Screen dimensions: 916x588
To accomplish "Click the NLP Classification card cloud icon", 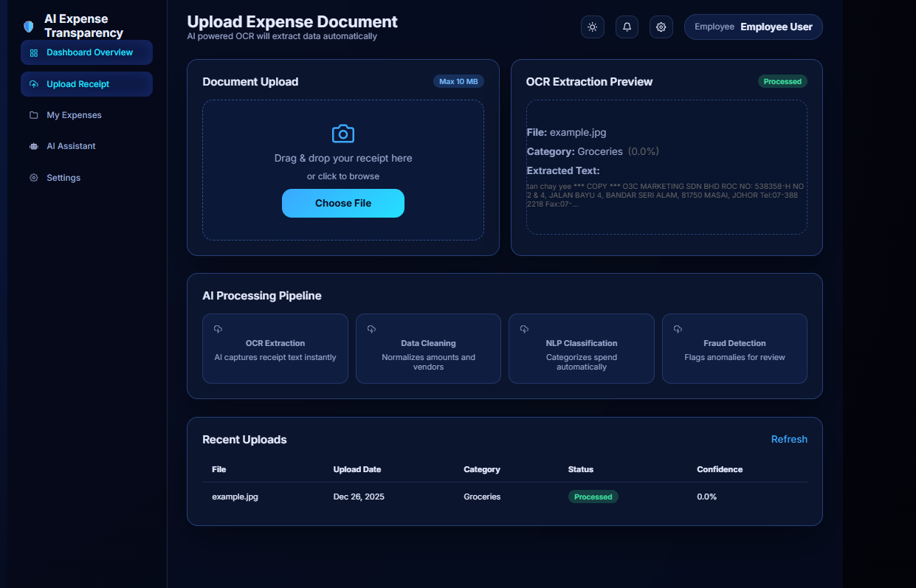I will (x=524, y=329).
